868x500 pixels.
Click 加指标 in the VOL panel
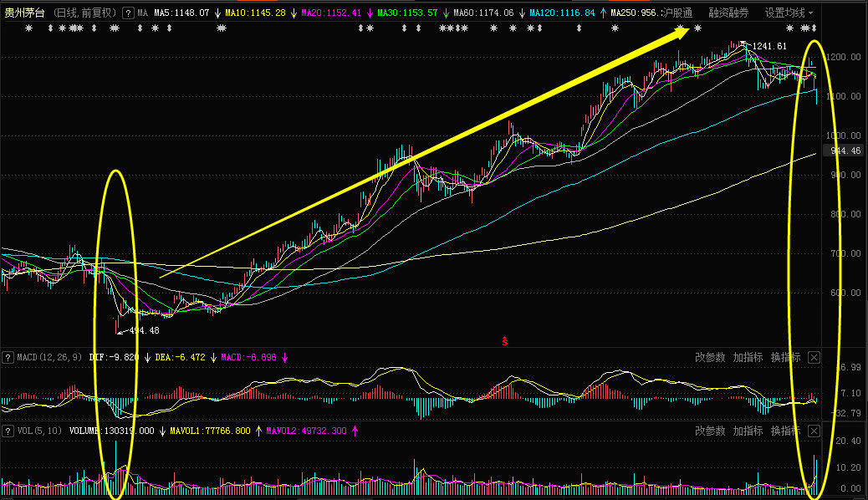pyautogui.click(x=748, y=431)
